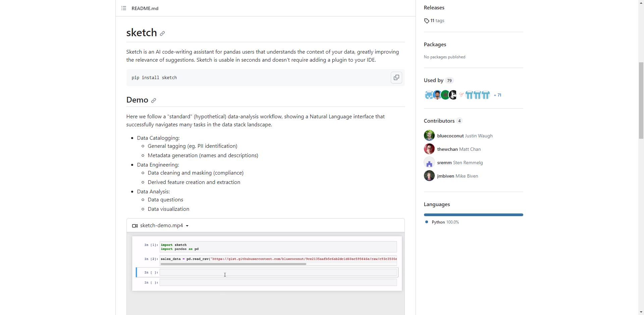The height and width of the screenshot is (315, 644).
Task: Filter by Python 100.0% language
Action: click(442, 222)
